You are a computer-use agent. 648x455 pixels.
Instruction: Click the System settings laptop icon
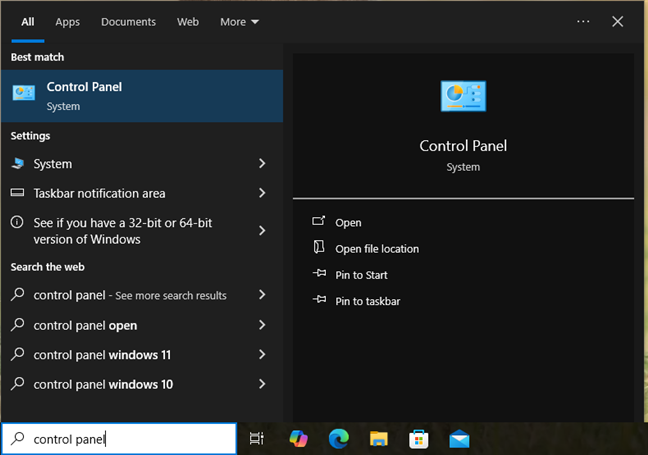18,164
